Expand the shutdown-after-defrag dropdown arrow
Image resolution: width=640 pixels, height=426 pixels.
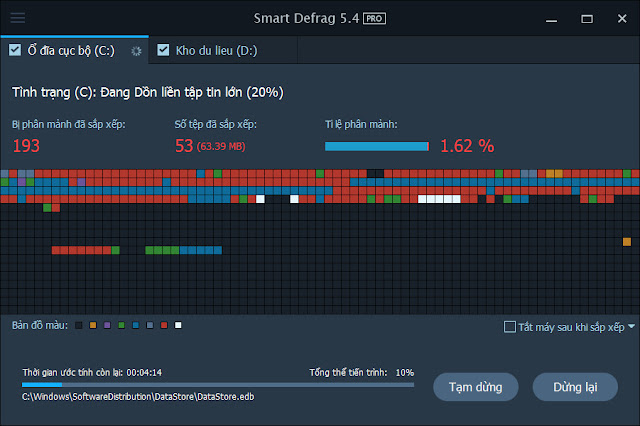coord(631,326)
